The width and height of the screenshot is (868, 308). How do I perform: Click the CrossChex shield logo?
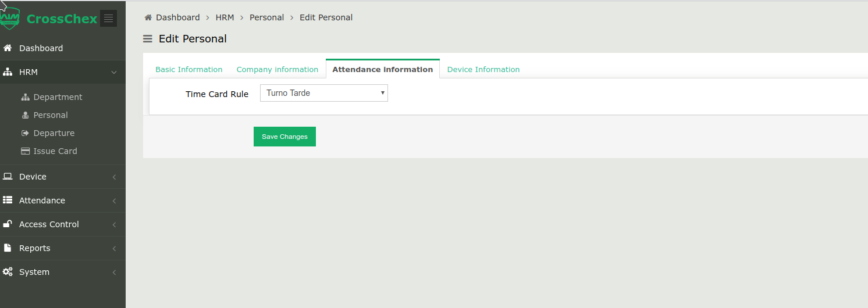click(9, 19)
